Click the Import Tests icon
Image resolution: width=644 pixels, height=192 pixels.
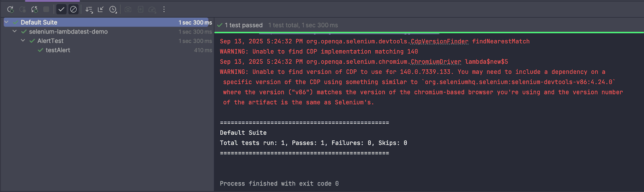140,9
